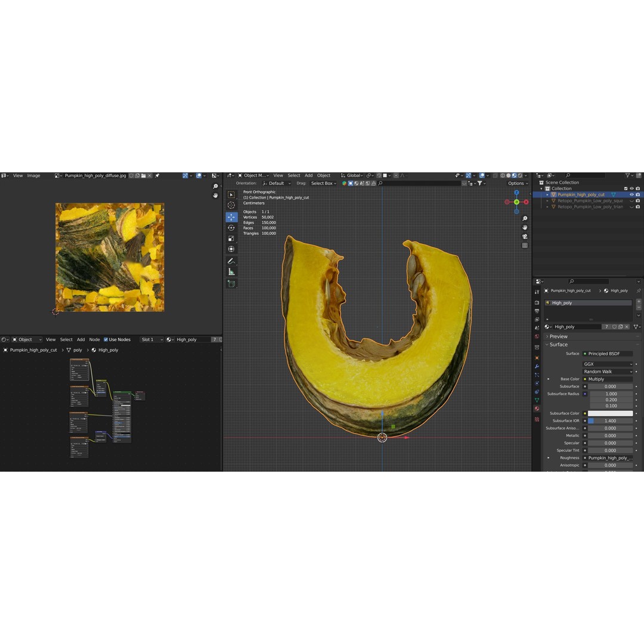Switch orthographic/perspective using the grid icon
Viewport: 644px width, 644px height.
525,246
